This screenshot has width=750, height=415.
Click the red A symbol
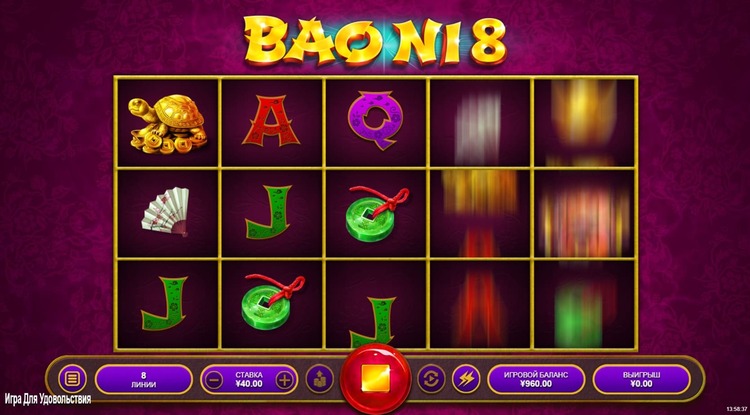click(x=271, y=120)
